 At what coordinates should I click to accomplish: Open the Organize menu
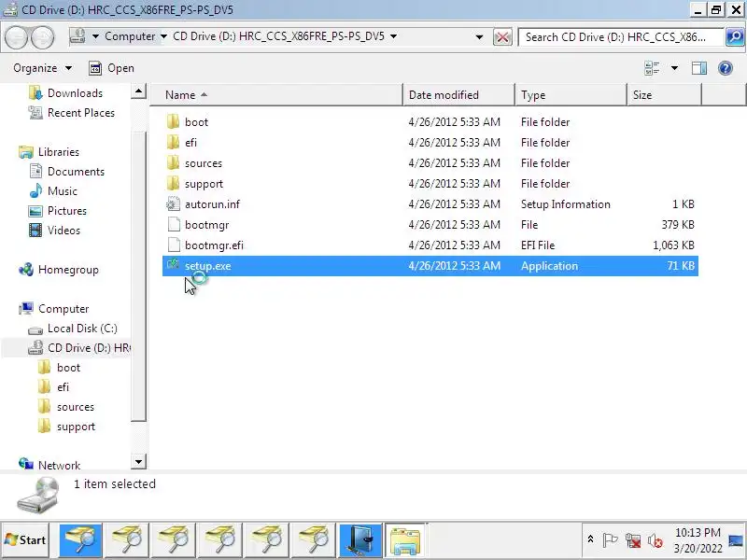(42, 68)
